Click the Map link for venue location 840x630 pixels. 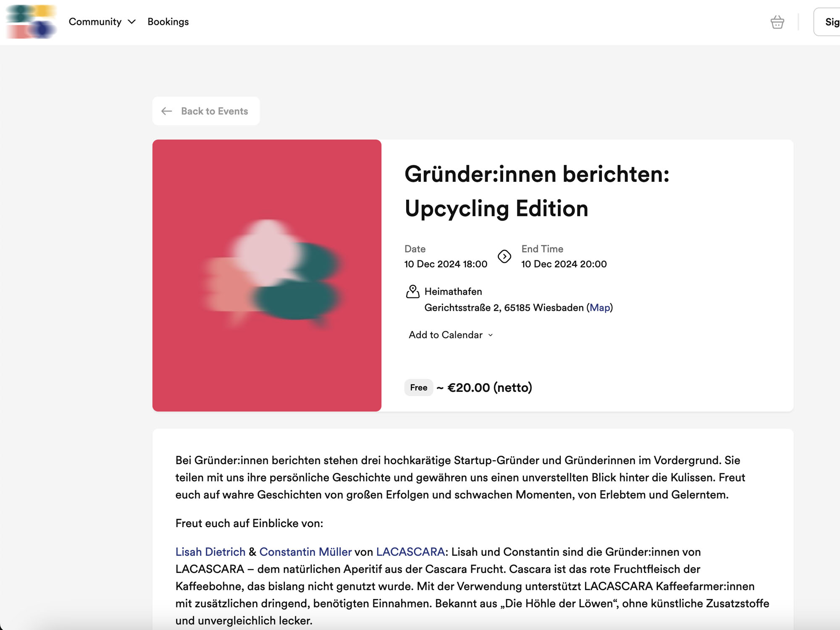tap(598, 308)
